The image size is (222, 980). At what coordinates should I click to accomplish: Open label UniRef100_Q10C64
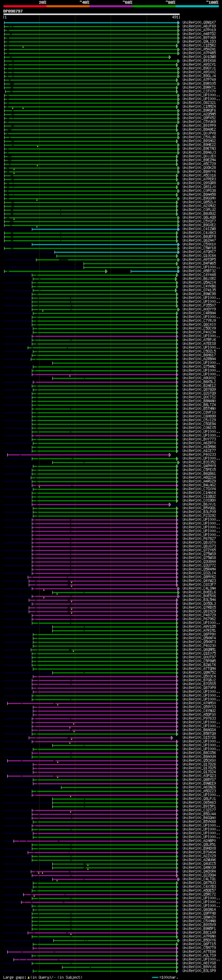point(199,256)
